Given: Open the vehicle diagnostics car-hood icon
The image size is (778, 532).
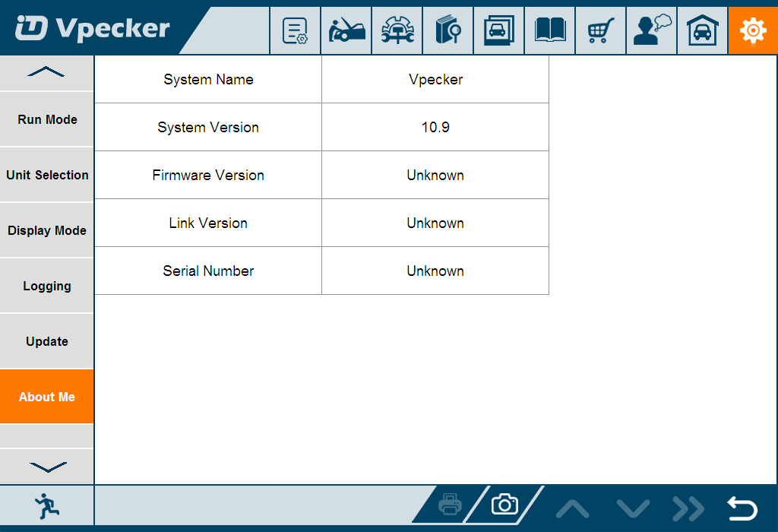Looking at the screenshot, I should point(346,30).
